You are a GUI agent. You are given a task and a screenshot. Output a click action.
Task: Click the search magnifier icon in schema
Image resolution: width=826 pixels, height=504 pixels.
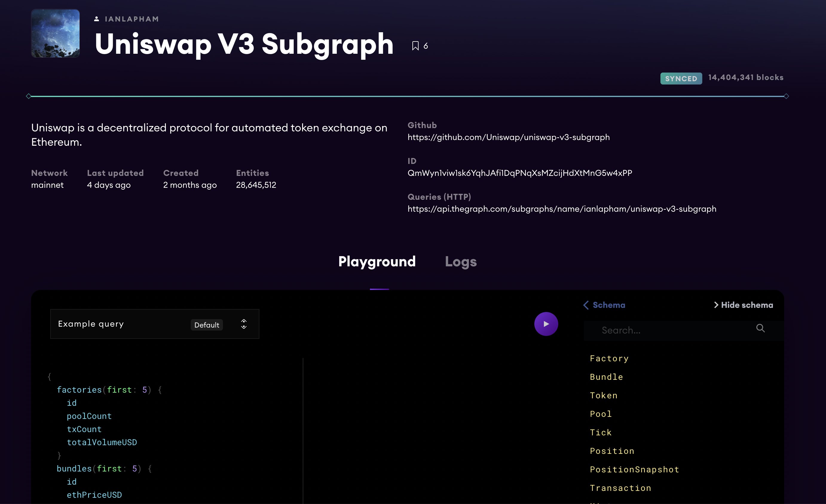(x=760, y=328)
